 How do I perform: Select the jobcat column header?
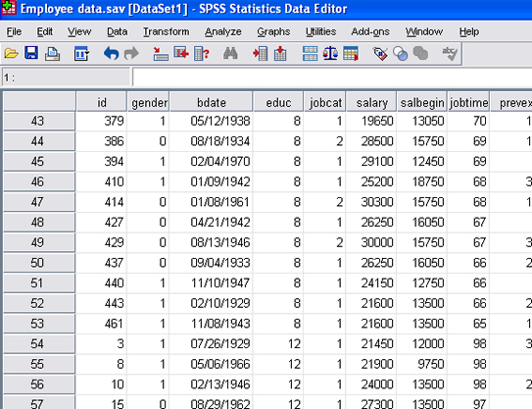[325, 102]
